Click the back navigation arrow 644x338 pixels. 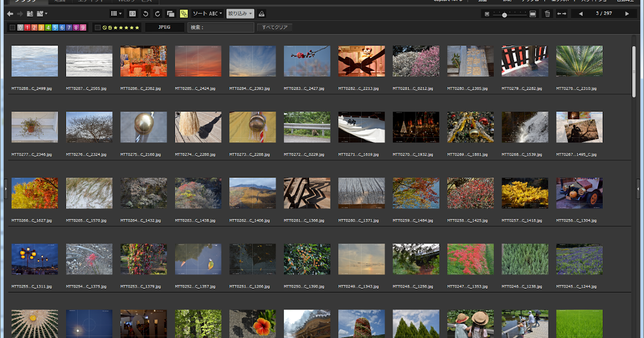point(10,13)
